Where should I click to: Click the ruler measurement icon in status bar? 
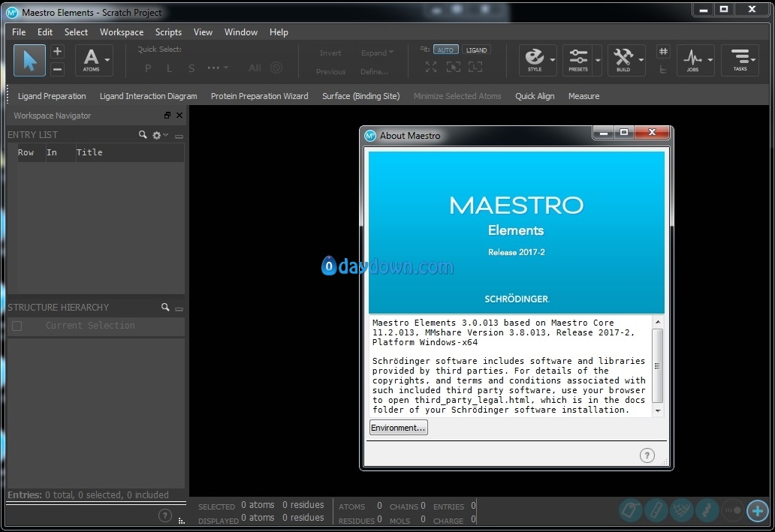tap(656, 510)
